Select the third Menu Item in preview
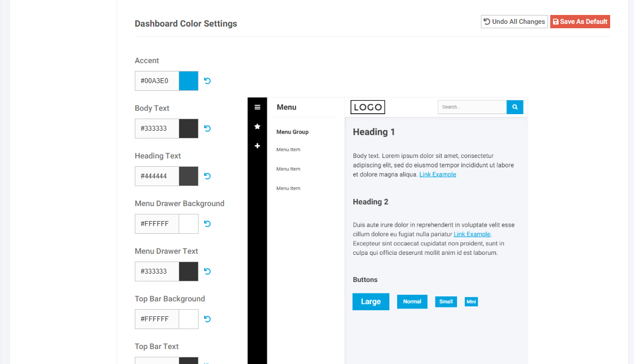The height and width of the screenshot is (364, 634). [288, 188]
